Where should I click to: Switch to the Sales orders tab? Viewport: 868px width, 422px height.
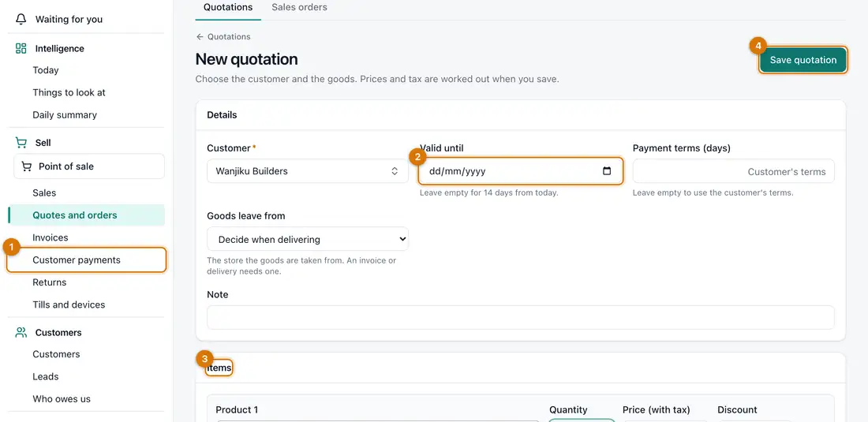[300, 8]
